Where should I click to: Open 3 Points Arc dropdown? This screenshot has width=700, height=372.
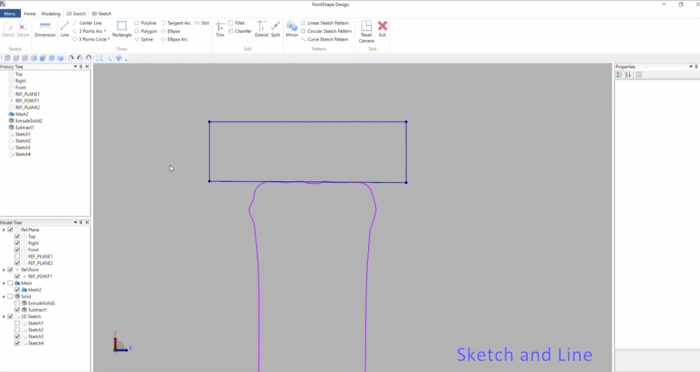[x=105, y=31]
